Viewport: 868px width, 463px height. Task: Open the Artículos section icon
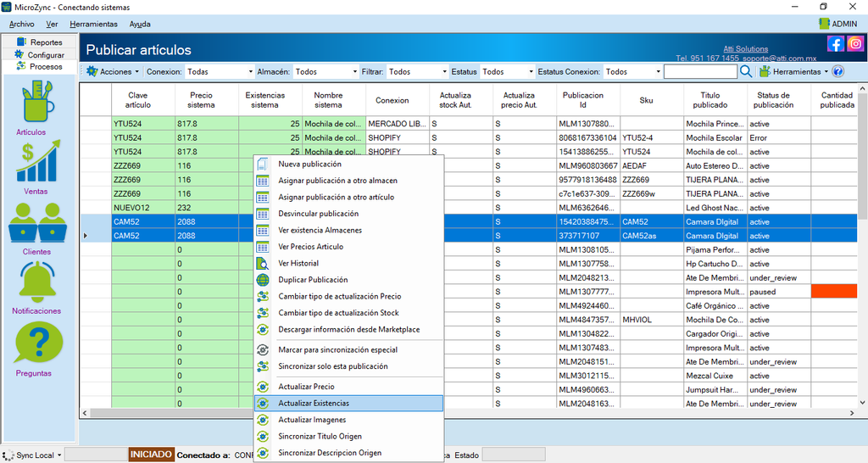[37, 101]
